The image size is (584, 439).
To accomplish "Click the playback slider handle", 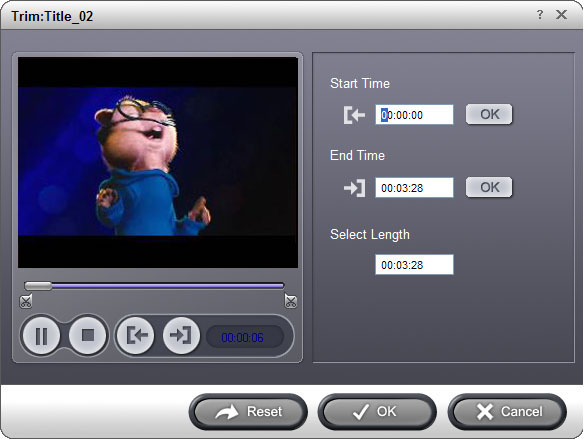I will point(38,286).
